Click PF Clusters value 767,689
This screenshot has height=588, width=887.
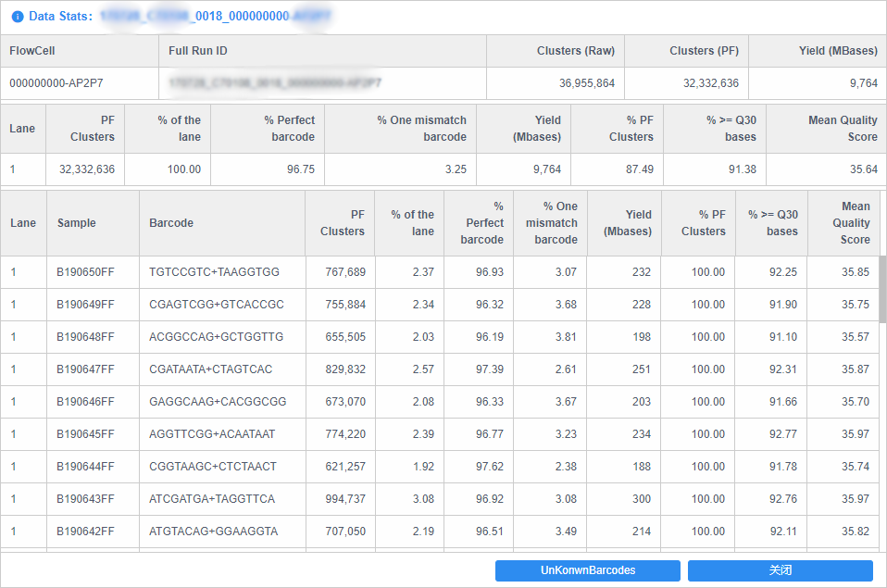pyautogui.click(x=345, y=272)
